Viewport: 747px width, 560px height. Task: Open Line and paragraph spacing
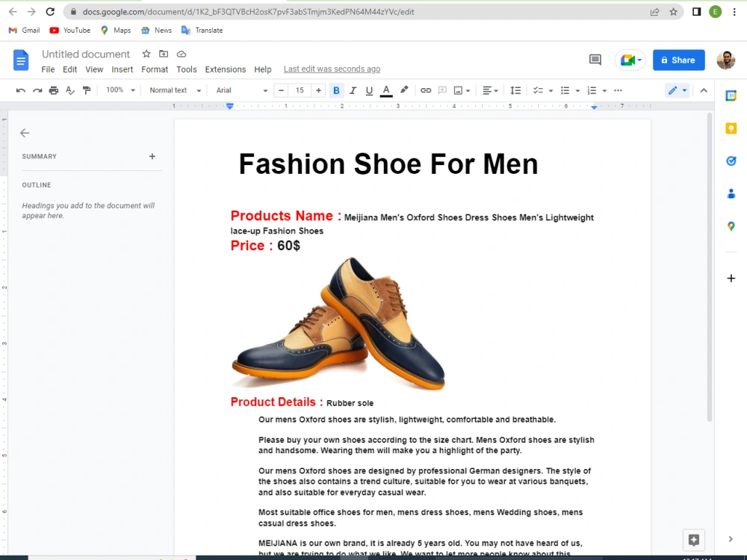pos(515,90)
